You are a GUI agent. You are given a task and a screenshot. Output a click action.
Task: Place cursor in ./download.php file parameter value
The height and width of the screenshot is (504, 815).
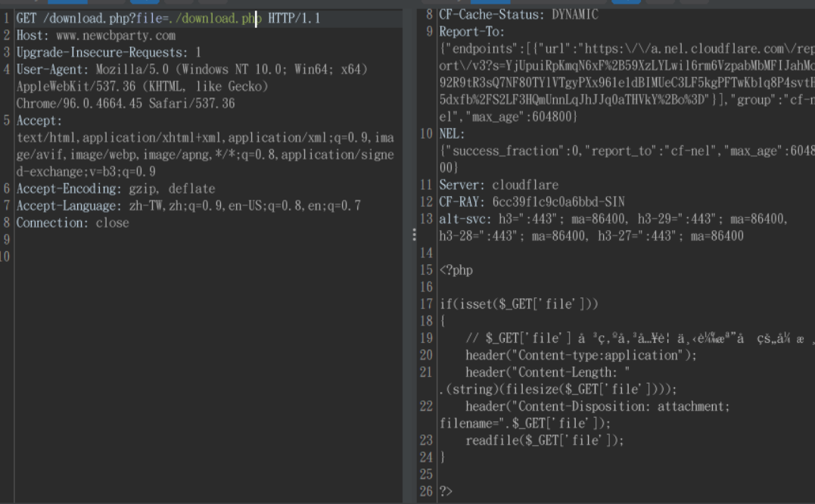coord(215,19)
